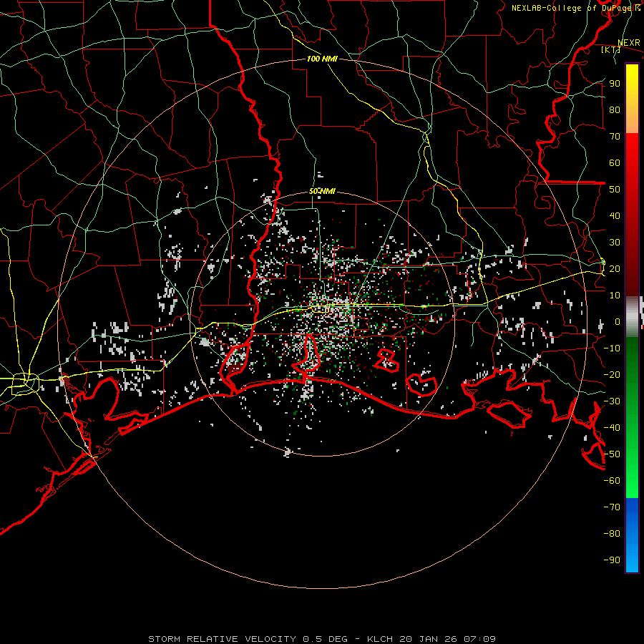Click the '-10' value on the velocity scale
This screenshot has width=644, height=644.
[612, 348]
